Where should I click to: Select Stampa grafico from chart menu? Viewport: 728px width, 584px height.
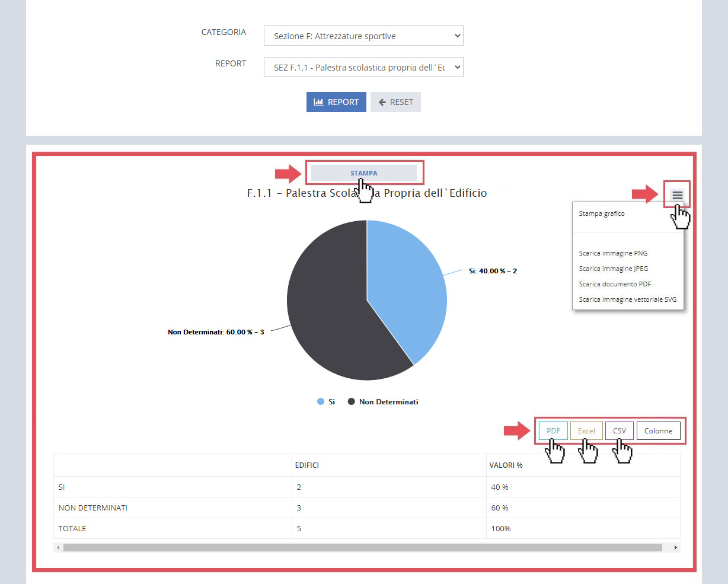click(602, 213)
